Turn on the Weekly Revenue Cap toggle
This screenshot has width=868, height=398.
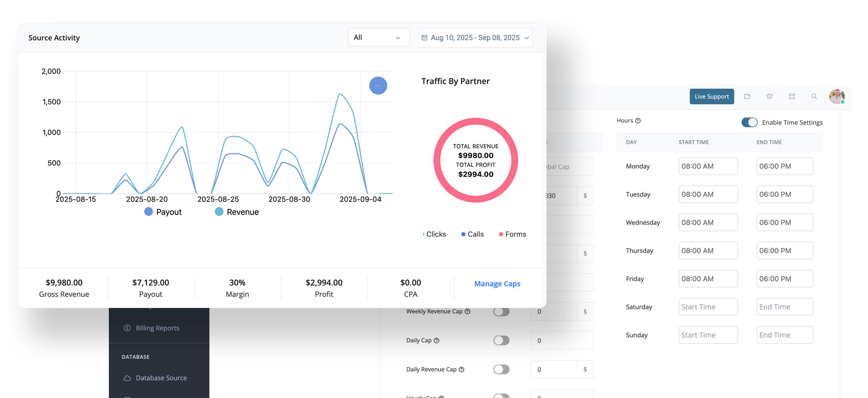tap(501, 311)
